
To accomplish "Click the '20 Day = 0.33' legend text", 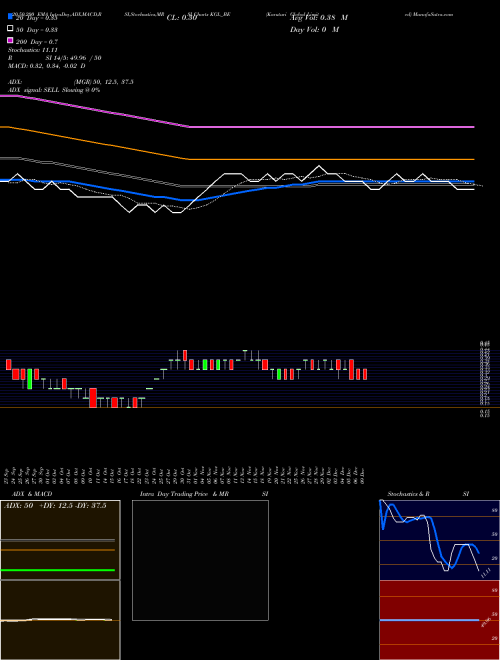I will 37,18.
